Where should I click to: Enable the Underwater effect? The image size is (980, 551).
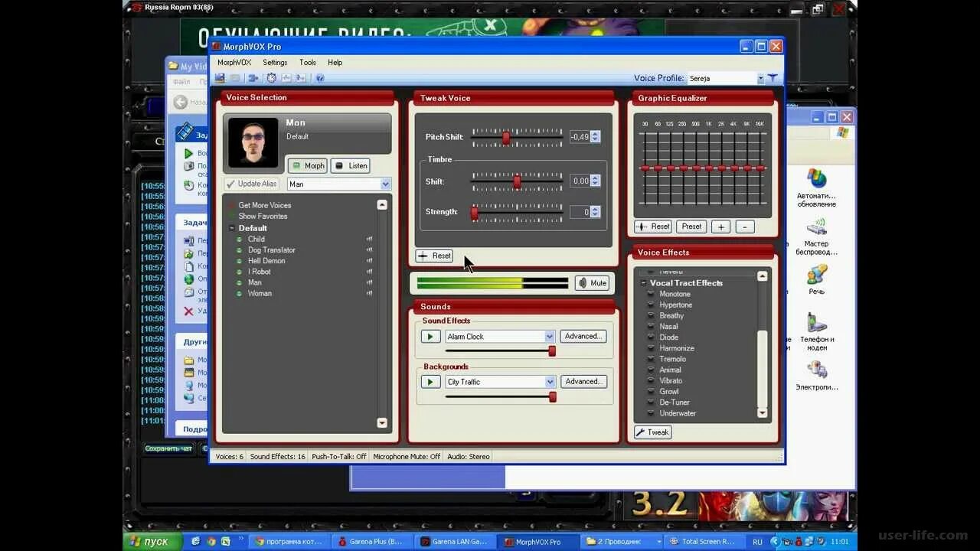pos(678,413)
